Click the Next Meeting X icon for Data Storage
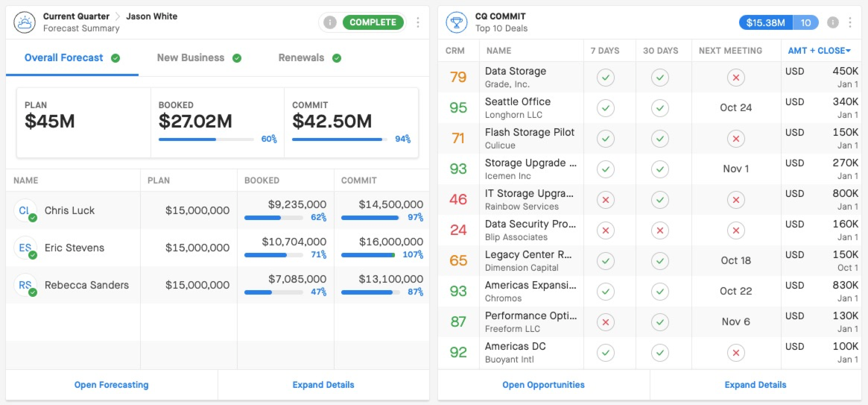This screenshot has height=405, width=868. 735,78
